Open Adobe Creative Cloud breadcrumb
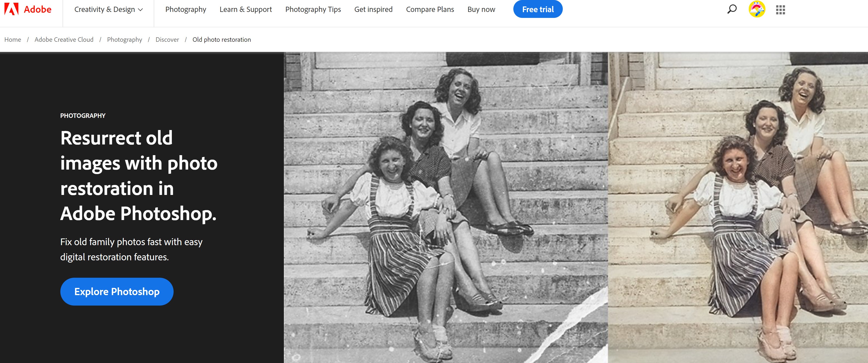 point(64,40)
